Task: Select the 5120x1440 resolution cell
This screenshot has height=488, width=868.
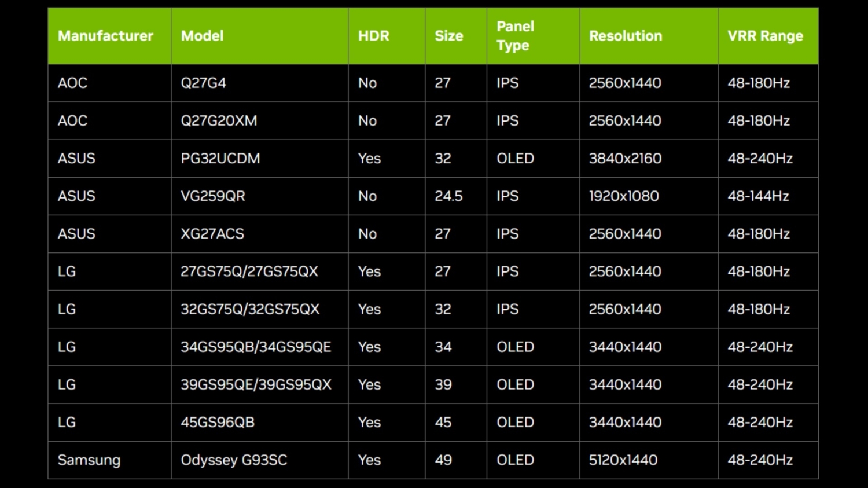Action: point(623,460)
